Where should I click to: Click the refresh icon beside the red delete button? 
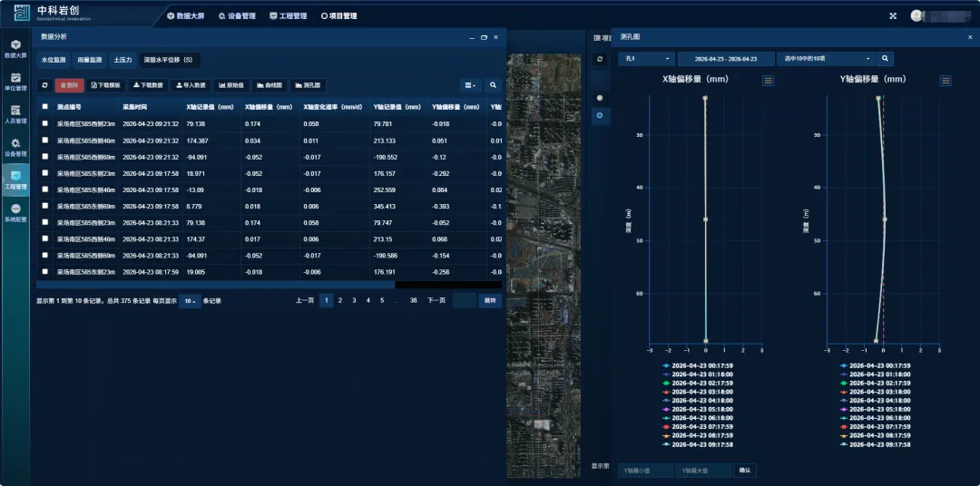point(44,85)
